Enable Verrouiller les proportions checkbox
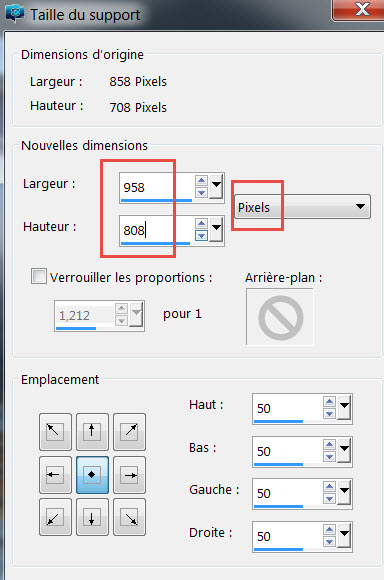Image resolution: width=384 pixels, height=580 pixels. [x=39, y=276]
